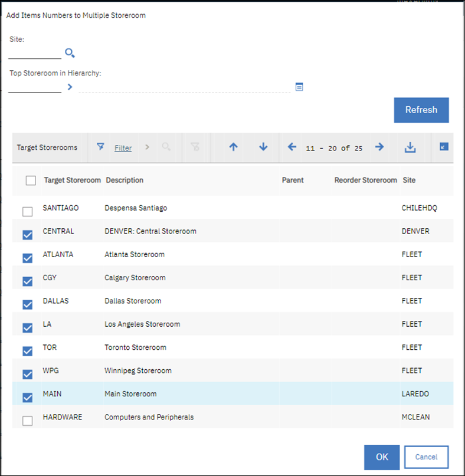Open the Filter row using the funnel icon
The width and height of the screenshot is (465, 476).
[100, 147]
